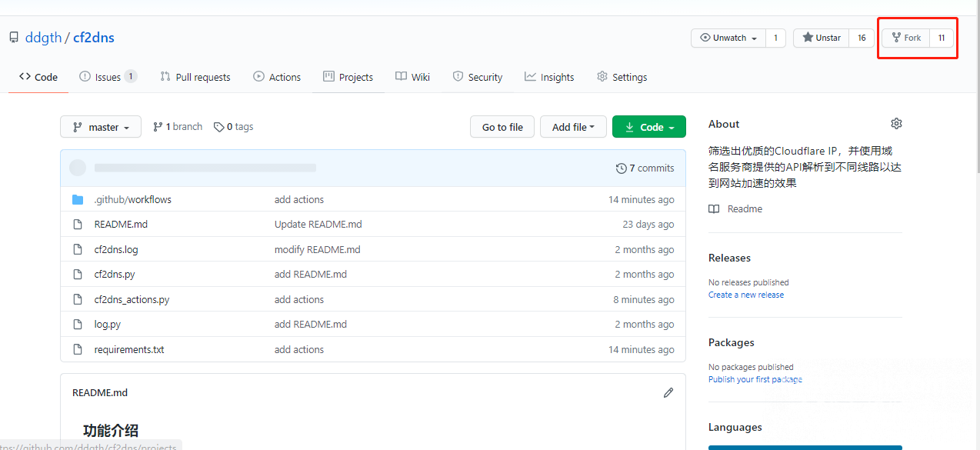The image size is (980, 450).
Task: Click the repository icon beside ddgth
Action: pyautogui.click(x=14, y=38)
